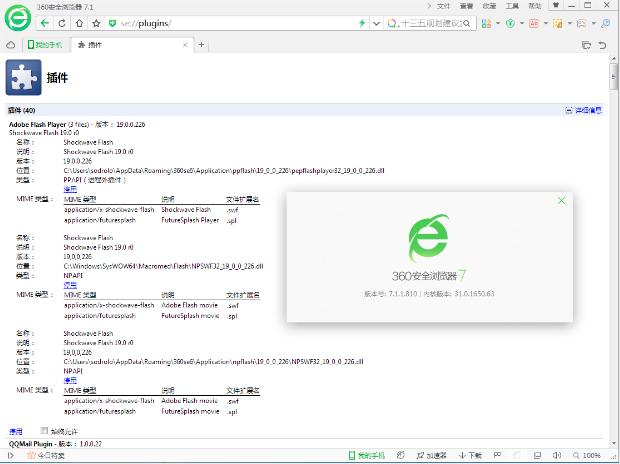Click the page vertical scrollbar thumb
Viewport: 620px width, 464px height.
coord(613,76)
